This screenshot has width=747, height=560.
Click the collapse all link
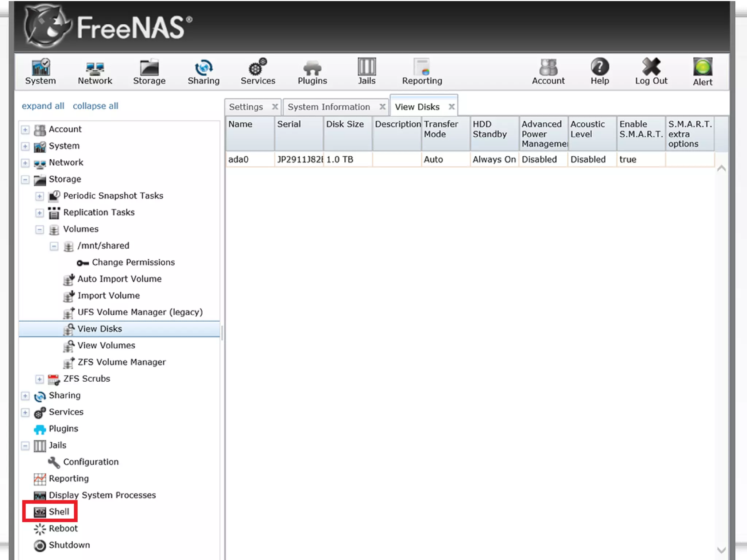coord(95,106)
